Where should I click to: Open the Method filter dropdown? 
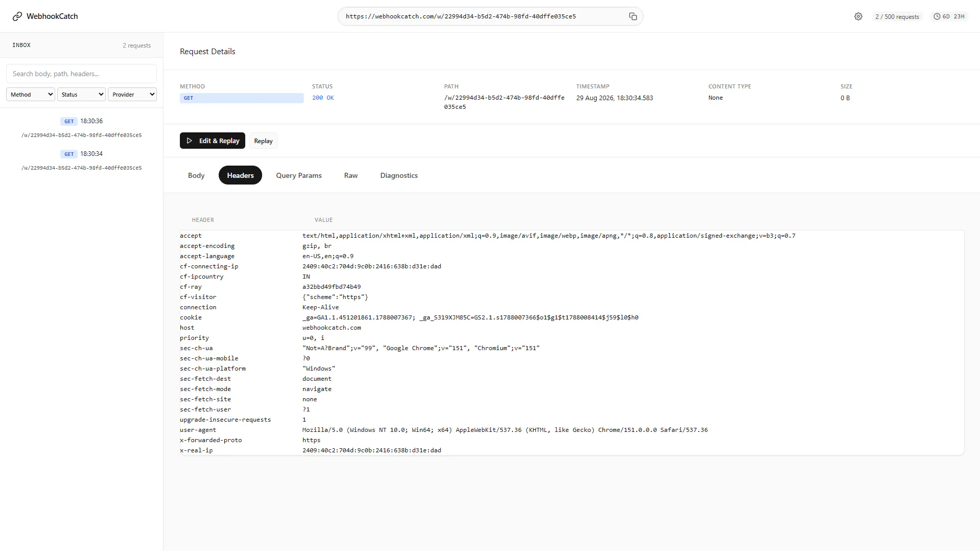pyautogui.click(x=31, y=95)
